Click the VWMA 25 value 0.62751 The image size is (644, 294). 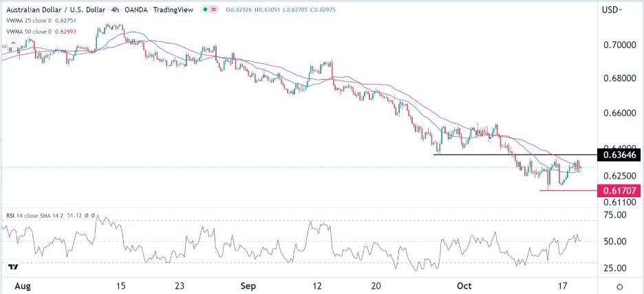65,21
